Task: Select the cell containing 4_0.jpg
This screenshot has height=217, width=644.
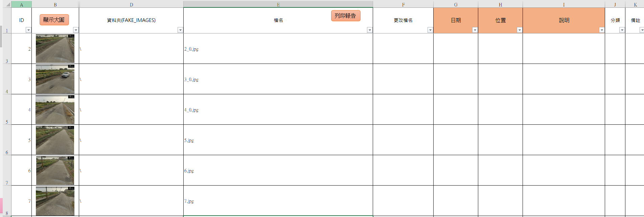Action: (278, 110)
